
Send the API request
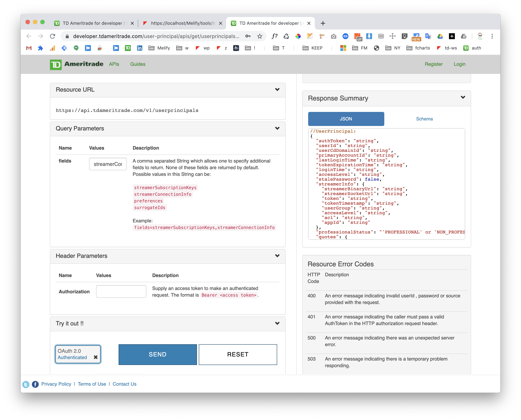(158, 354)
